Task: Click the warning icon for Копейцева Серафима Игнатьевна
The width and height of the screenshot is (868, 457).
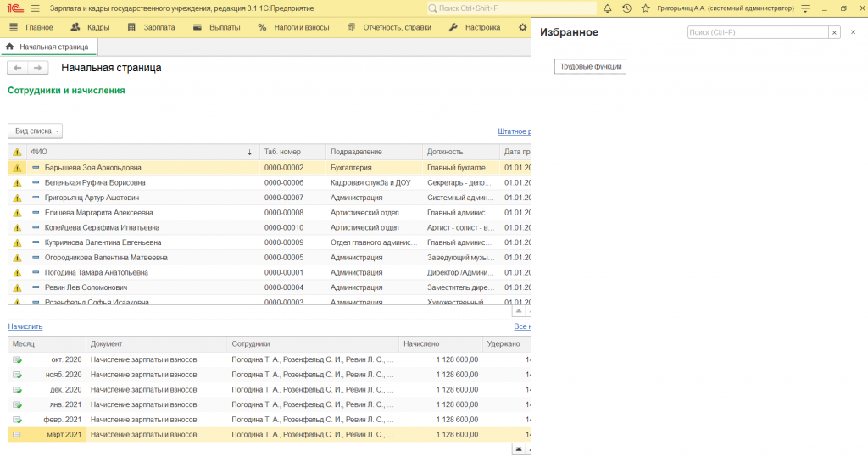Action: [17, 228]
